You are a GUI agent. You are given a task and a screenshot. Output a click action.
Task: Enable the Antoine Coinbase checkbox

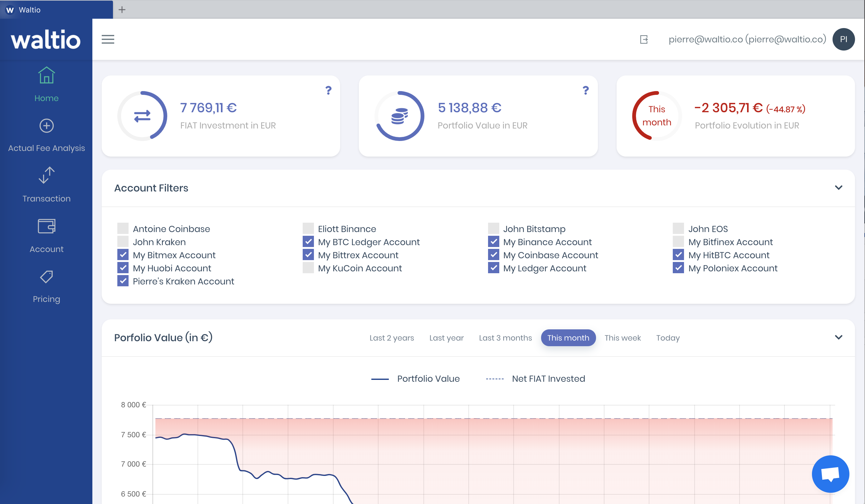[123, 229]
